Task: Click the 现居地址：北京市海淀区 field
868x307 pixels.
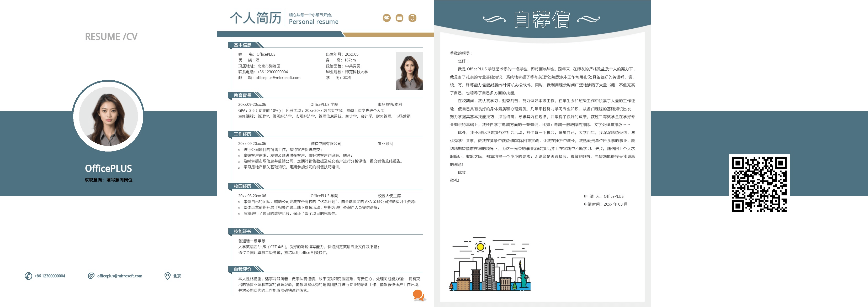Action: pos(259,66)
